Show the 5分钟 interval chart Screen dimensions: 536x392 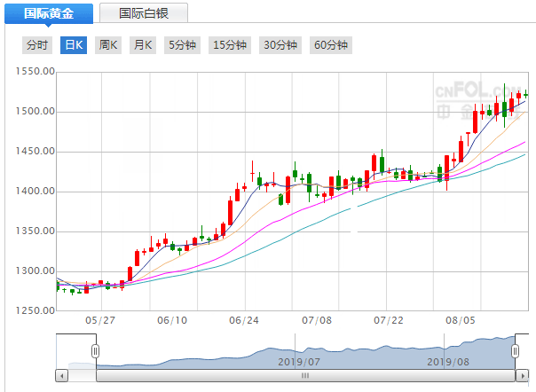coord(182,45)
